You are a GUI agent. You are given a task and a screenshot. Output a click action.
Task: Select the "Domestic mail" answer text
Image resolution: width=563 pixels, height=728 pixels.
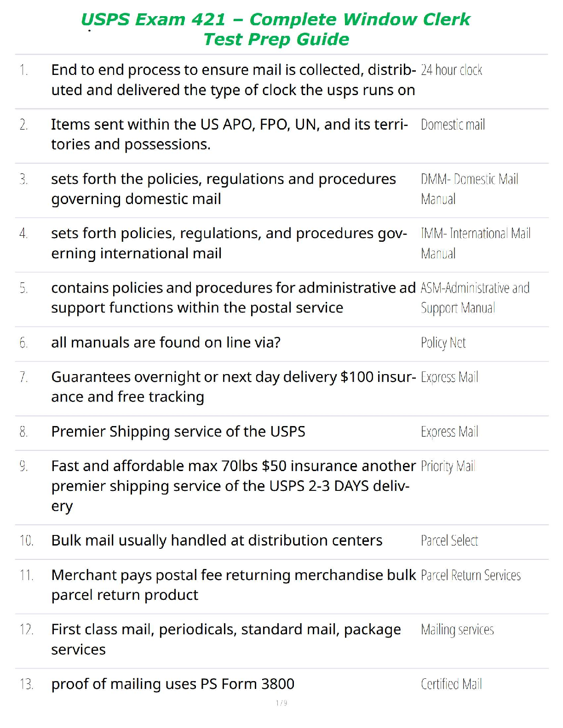coord(453,125)
